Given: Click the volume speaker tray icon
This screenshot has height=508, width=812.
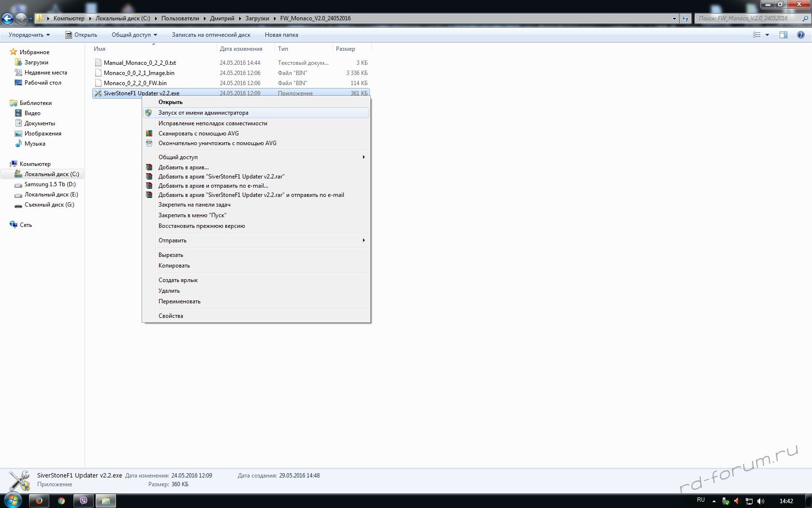Looking at the screenshot, I should pyautogui.click(x=761, y=501).
